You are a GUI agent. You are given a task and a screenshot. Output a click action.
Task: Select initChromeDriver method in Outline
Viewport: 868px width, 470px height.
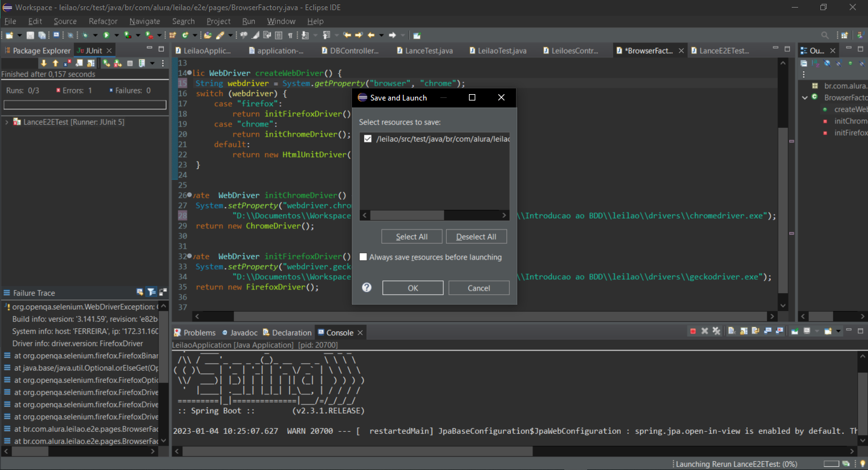click(x=851, y=121)
